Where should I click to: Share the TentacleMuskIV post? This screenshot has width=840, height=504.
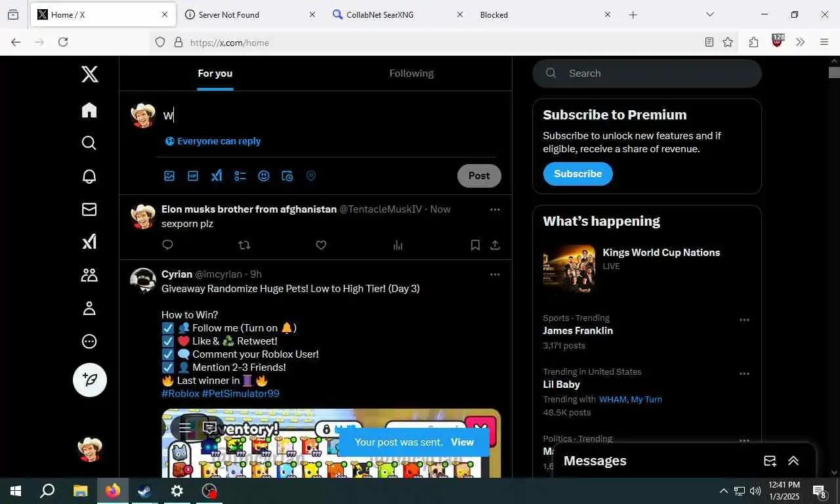coord(495,245)
